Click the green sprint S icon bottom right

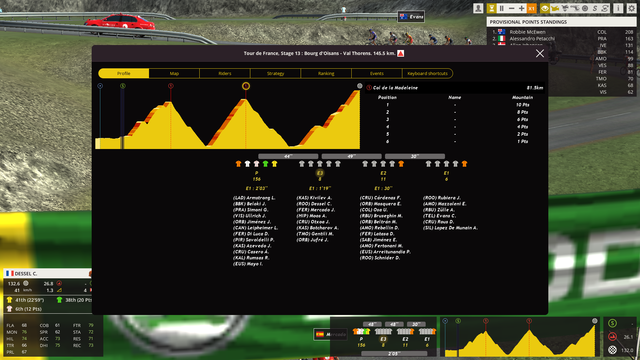coord(612,324)
